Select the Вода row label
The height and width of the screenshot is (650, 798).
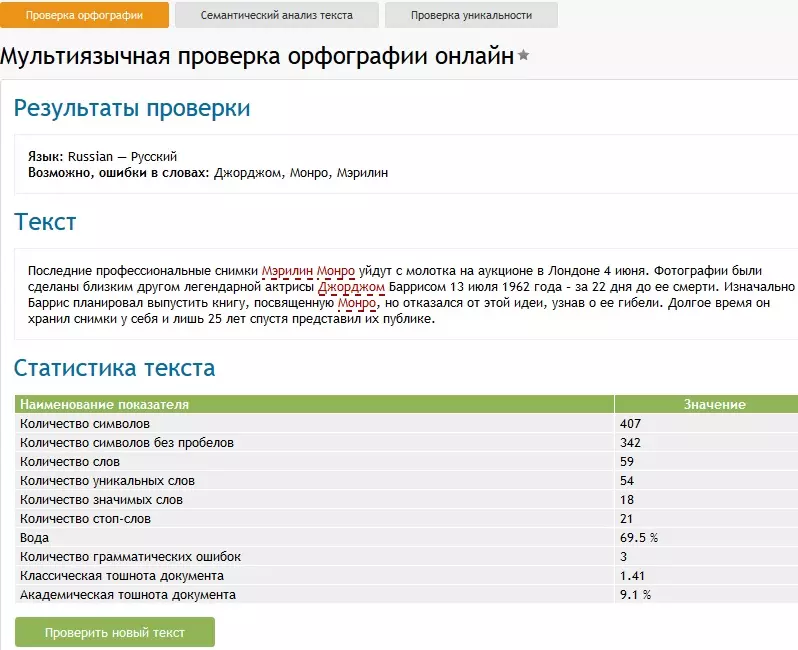tap(34, 538)
